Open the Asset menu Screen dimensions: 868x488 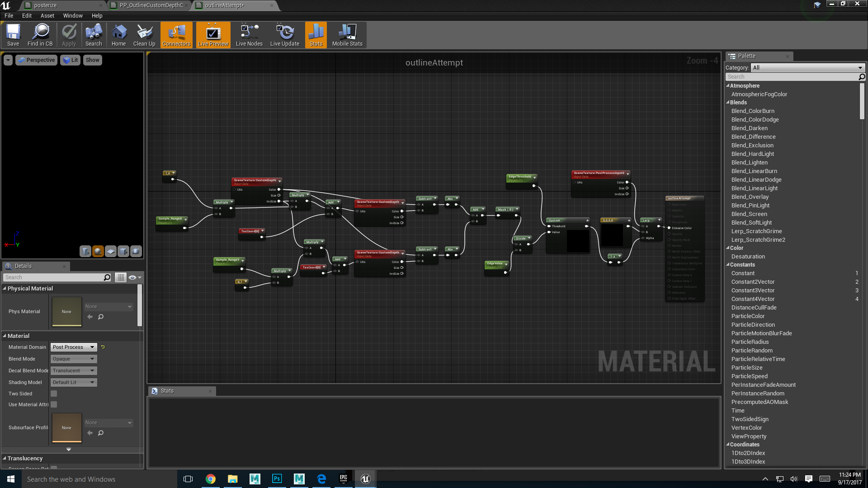click(x=47, y=15)
